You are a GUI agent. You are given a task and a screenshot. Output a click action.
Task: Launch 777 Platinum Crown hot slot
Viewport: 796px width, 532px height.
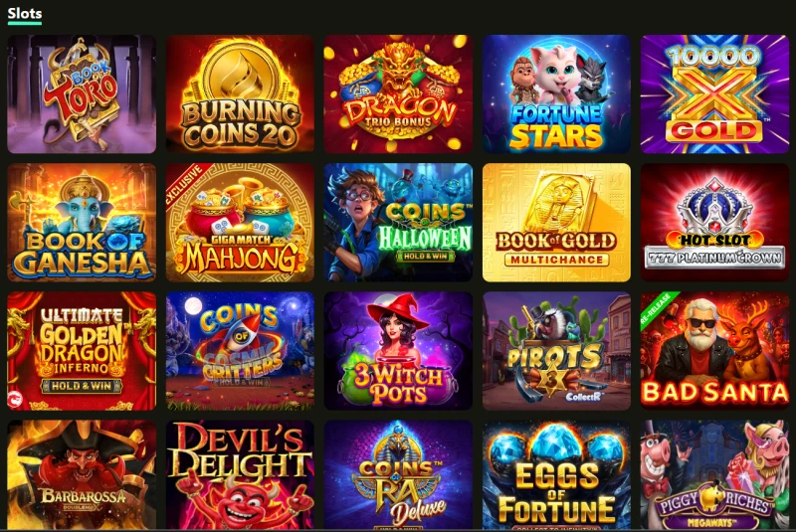coord(714,223)
